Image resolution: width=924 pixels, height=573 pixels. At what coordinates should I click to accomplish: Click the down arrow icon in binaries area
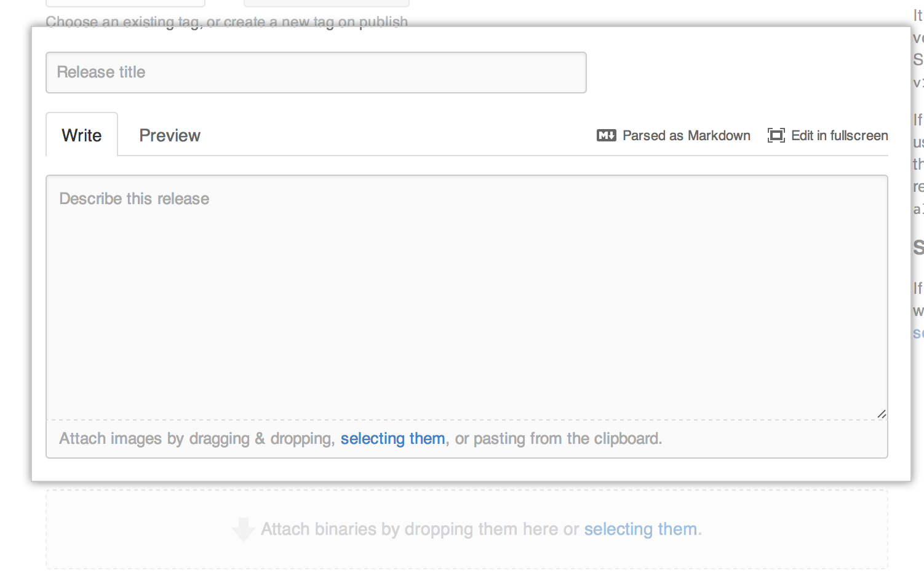(x=244, y=529)
